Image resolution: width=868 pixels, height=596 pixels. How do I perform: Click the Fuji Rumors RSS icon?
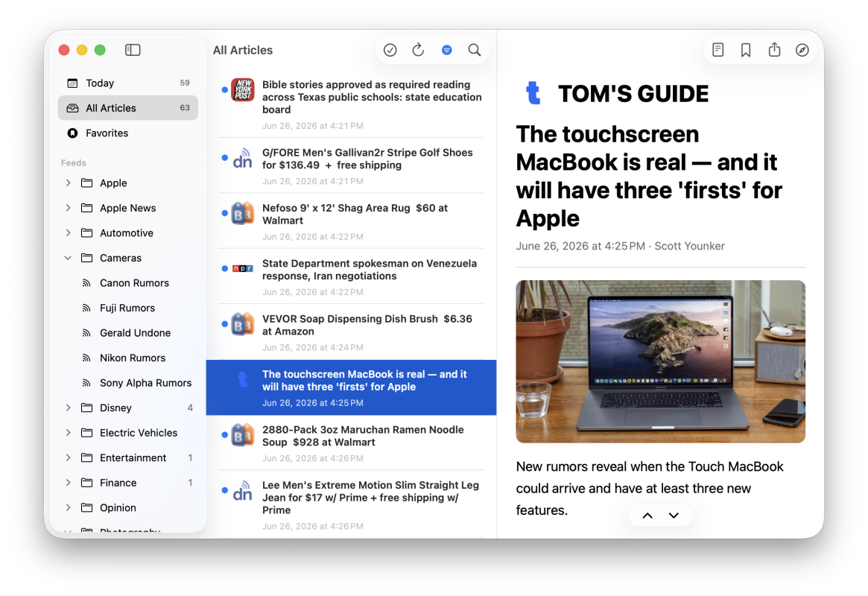[86, 308]
